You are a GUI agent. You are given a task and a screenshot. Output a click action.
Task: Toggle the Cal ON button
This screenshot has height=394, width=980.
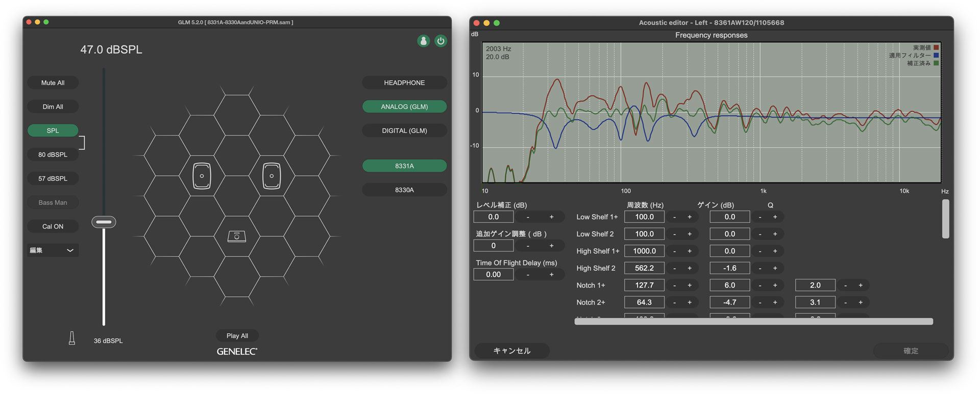pos(53,226)
